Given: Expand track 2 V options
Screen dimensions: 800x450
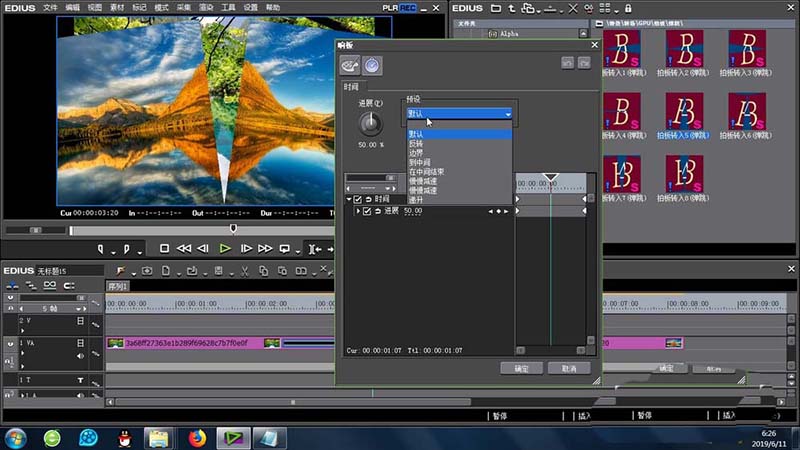Looking at the screenshot, I should [22, 331].
